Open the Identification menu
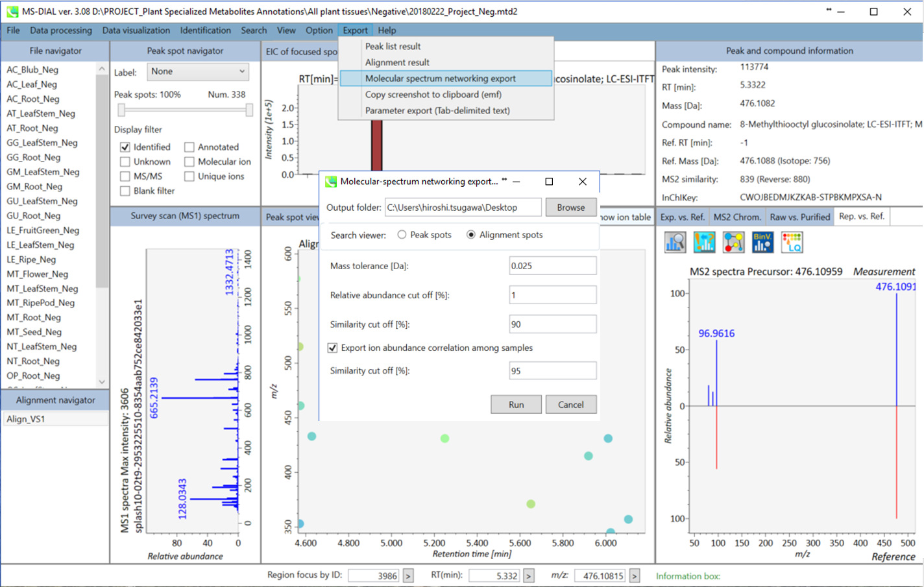924x587 pixels. click(206, 30)
